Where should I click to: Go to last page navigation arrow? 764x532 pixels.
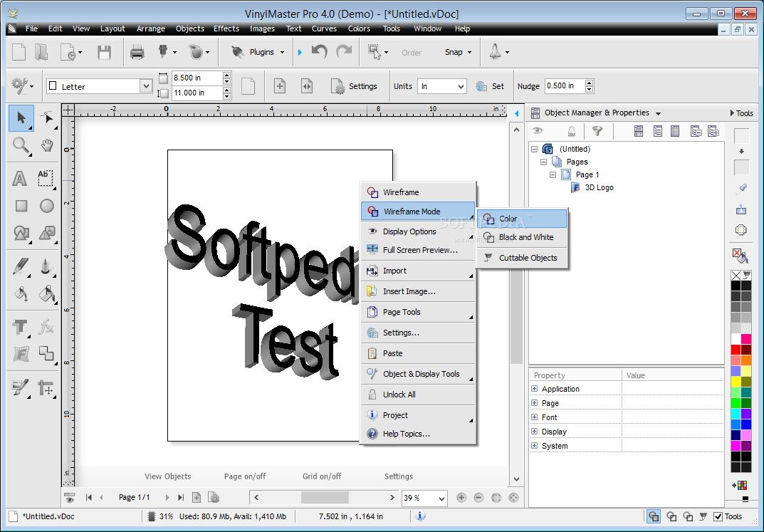pos(181,497)
